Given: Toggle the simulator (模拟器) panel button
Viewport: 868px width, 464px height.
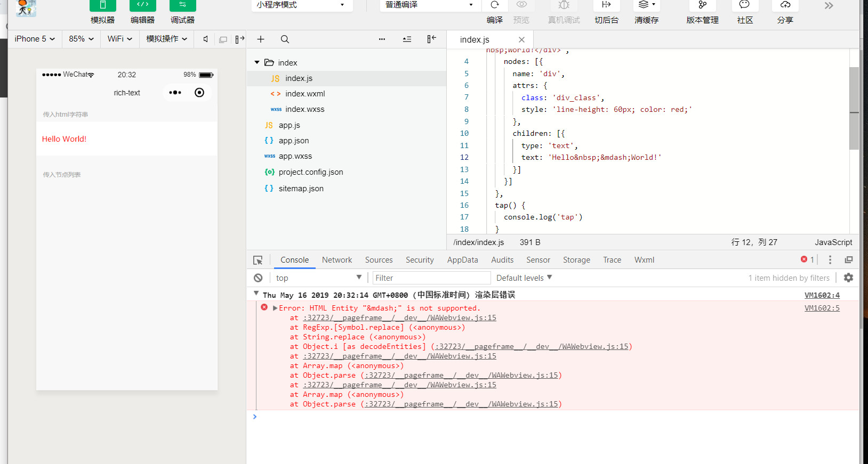Looking at the screenshot, I should click(x=102, y=6).
